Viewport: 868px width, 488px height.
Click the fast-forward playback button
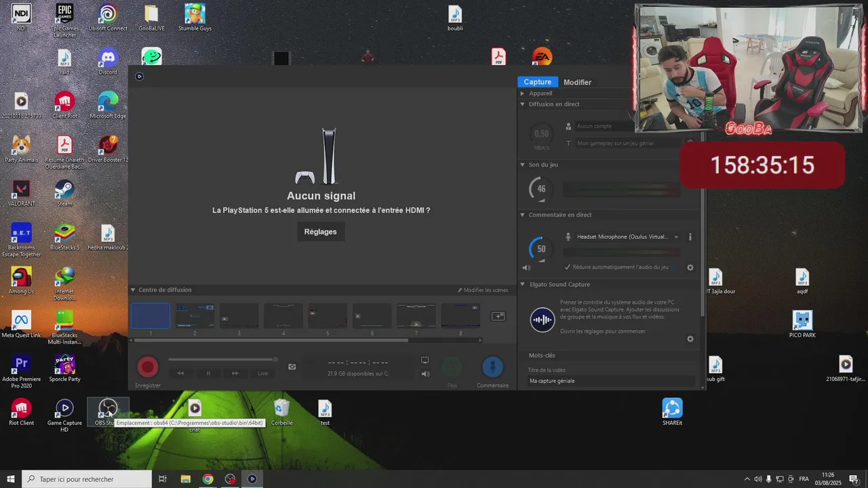click(x=235, y=373)
